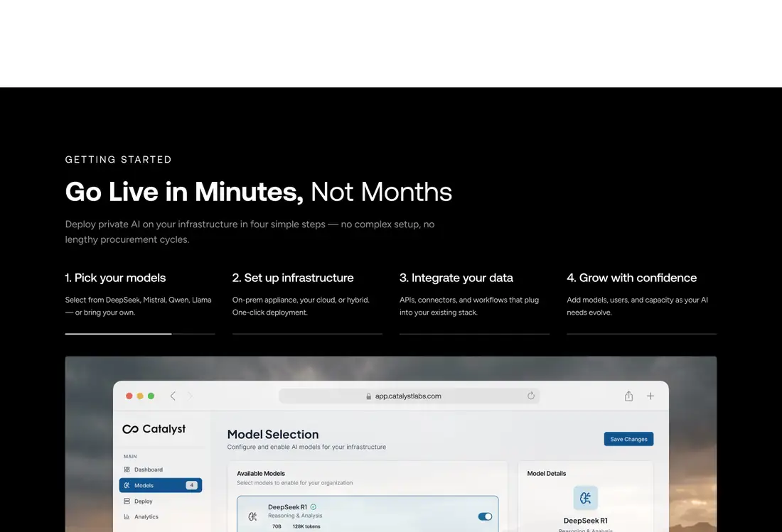Click the '70B' tag on DeepSeek card
This screenshot has width=782, height=532.
(x=277, y=526)
